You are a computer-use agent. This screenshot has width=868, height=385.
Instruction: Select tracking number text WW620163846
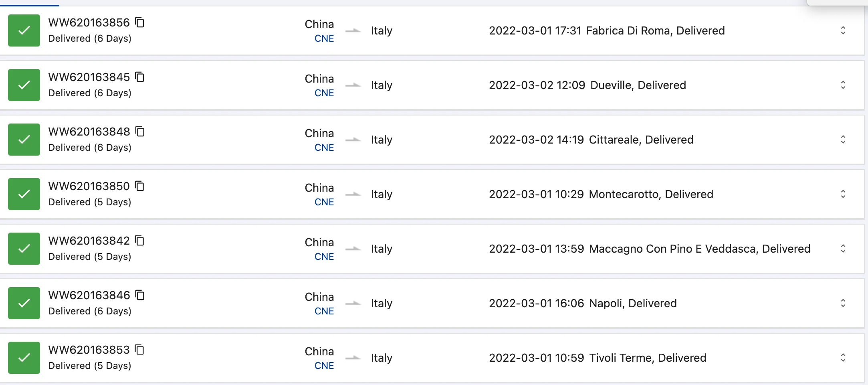[89, 295]
